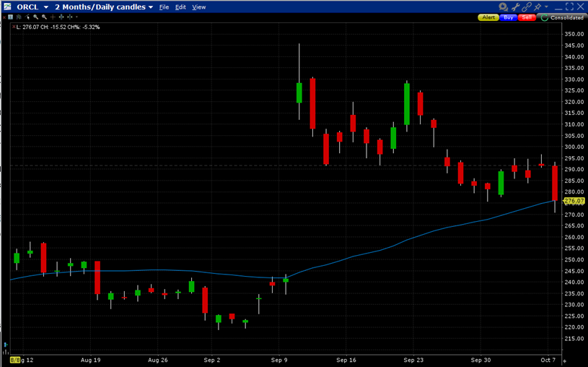The width and height of the screenshot is (588, 367).
Task: Toggle the volume bars icon in the bottom-left corner
Action: pyautogui.click(x=5, y=352)
